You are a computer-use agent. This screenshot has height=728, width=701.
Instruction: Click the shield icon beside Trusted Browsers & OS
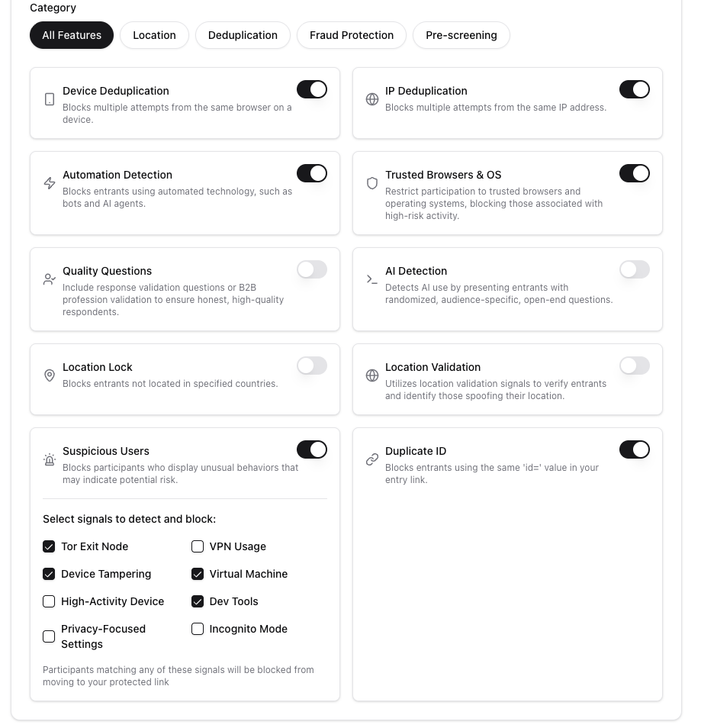click(372, 182)
